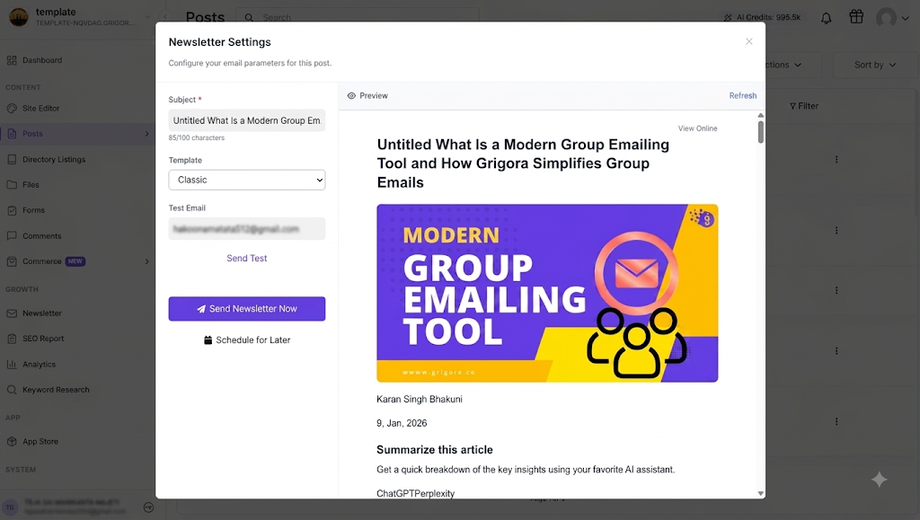
Task: Open Dashboard in the sidebar
Action: 42,60
